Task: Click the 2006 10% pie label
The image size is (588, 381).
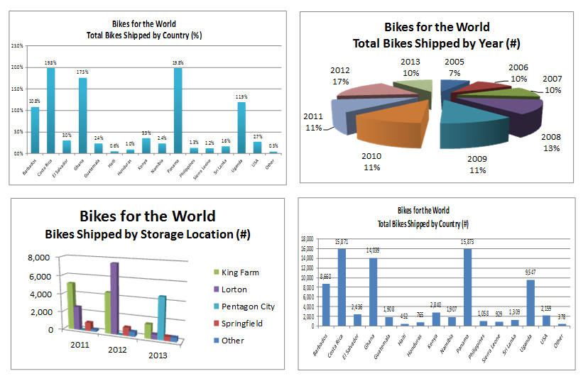Action: 518,73
